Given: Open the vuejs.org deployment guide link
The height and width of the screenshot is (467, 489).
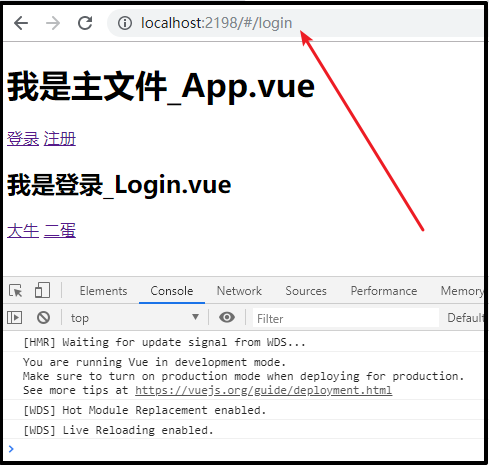Looking at the screenshot, I should [x=263, y=390].
